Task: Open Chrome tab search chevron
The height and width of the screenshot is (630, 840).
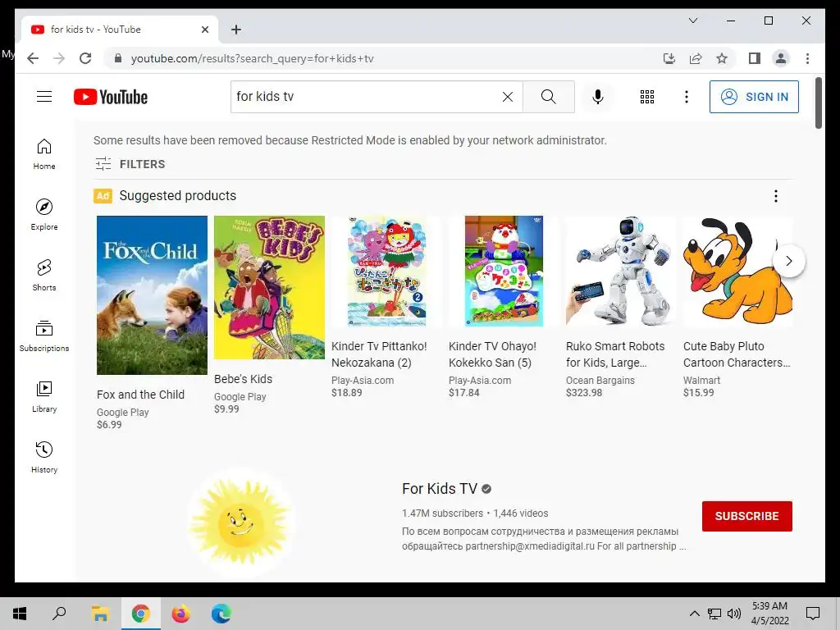Action: click(x=692, y=21)
